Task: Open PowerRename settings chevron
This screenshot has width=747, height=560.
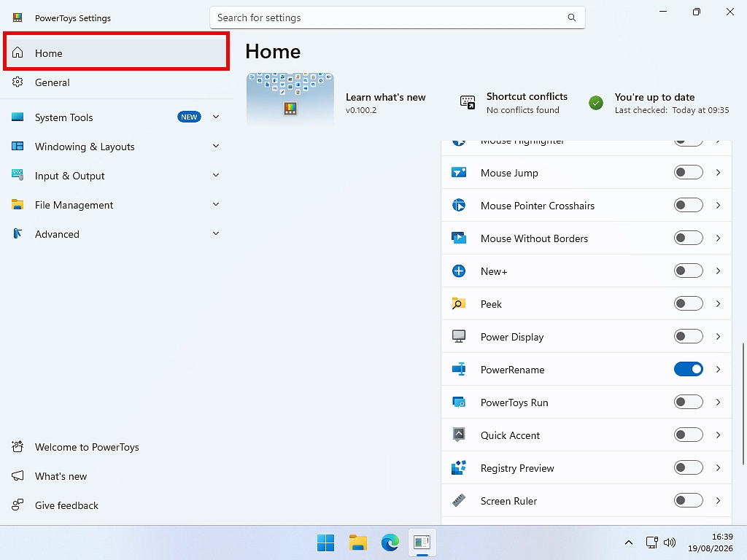Action: pos(718,370)
